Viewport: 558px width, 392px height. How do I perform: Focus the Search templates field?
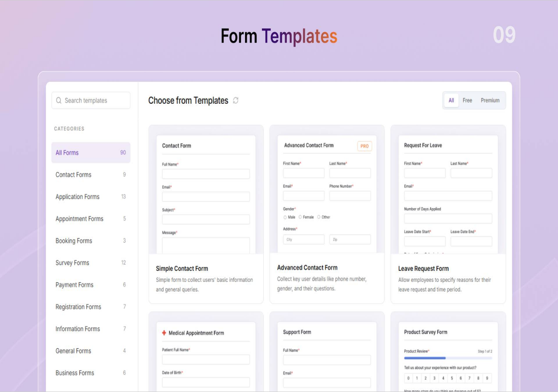click(91, 100)
